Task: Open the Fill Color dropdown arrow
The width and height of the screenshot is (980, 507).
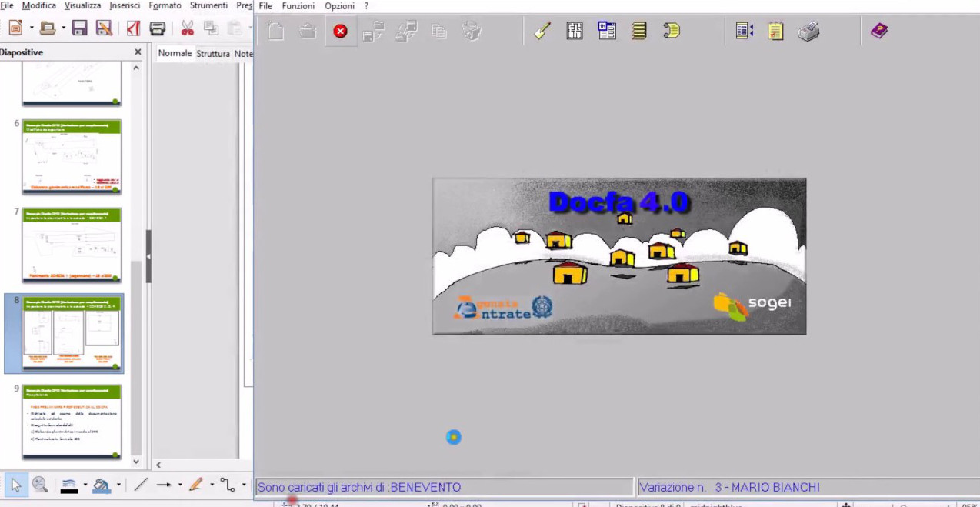Action: (118, 485)
